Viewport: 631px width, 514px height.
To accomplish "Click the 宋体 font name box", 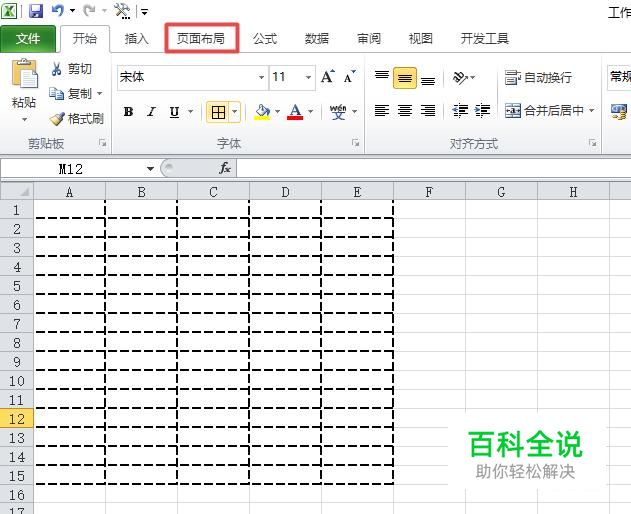I will tap(187, 76).
